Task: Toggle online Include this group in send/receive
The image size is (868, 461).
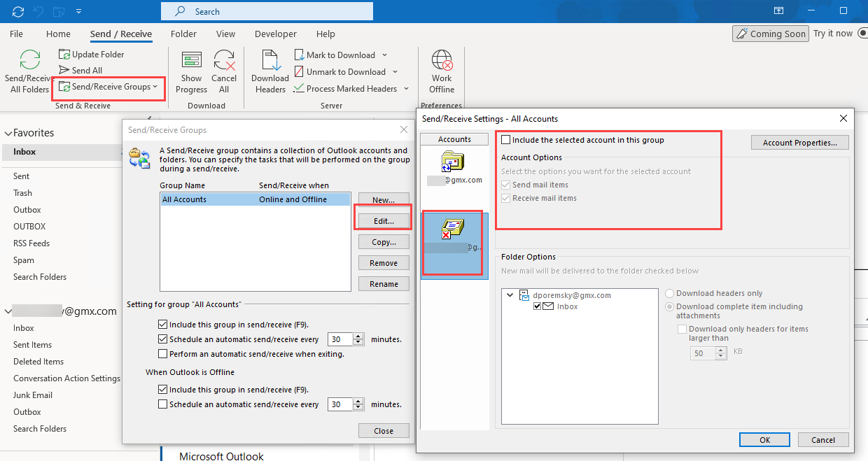Action: (163, 325)
